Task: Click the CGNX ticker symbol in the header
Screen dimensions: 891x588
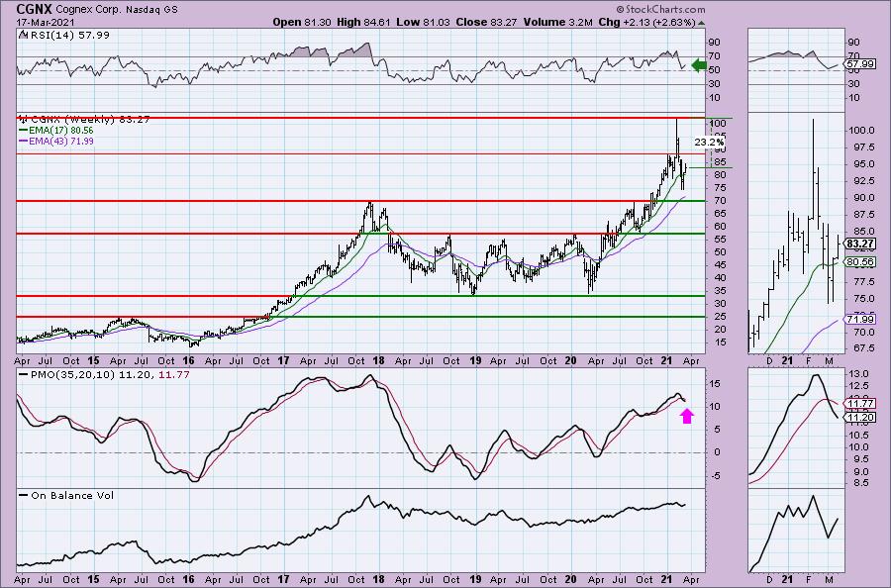Action: [x=35, y=9]
